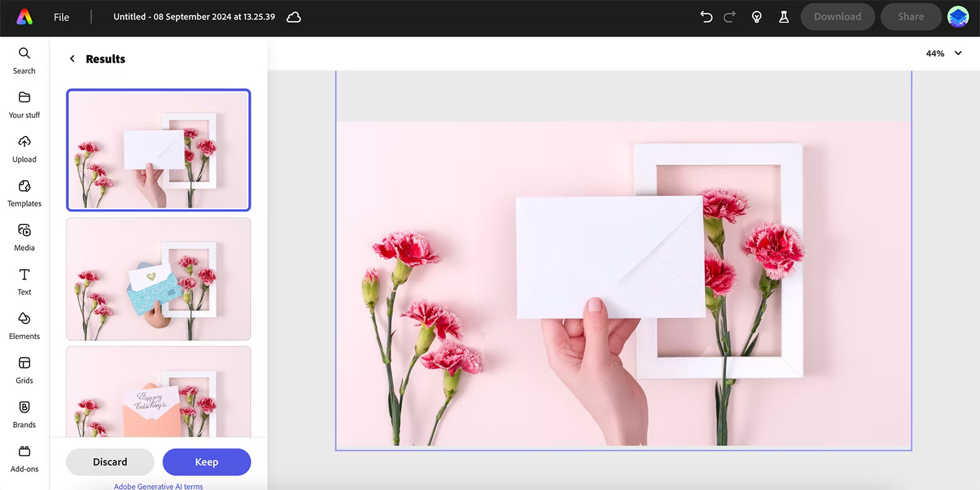The image size is (980, 490).
Task: Open the Brands panel
Action: (x=24, y=414)
